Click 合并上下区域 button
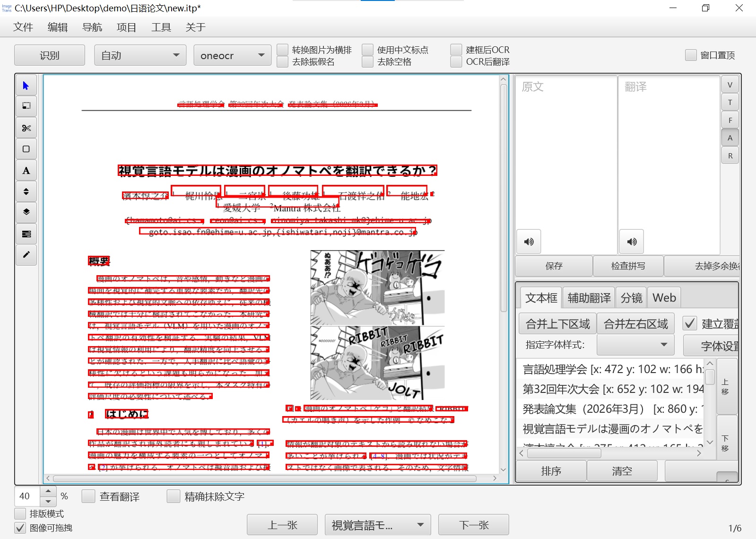 [x=557, y=324]
